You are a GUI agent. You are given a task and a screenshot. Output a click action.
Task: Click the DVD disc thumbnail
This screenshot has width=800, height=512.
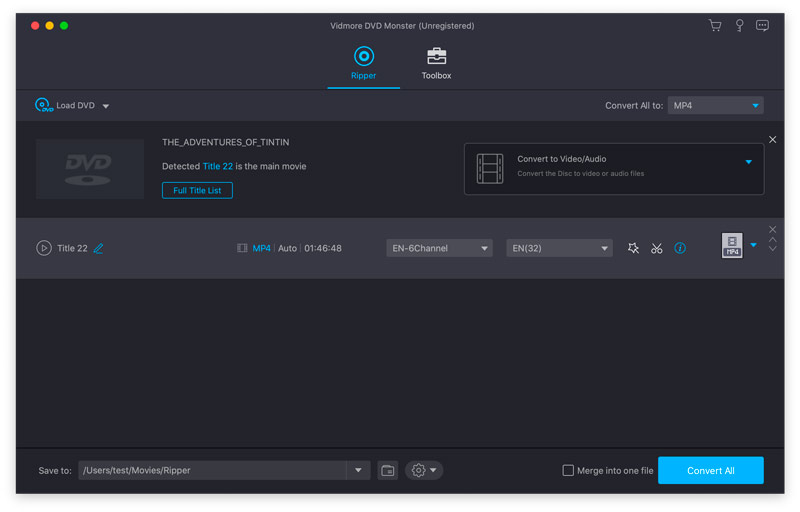[89, 169]
